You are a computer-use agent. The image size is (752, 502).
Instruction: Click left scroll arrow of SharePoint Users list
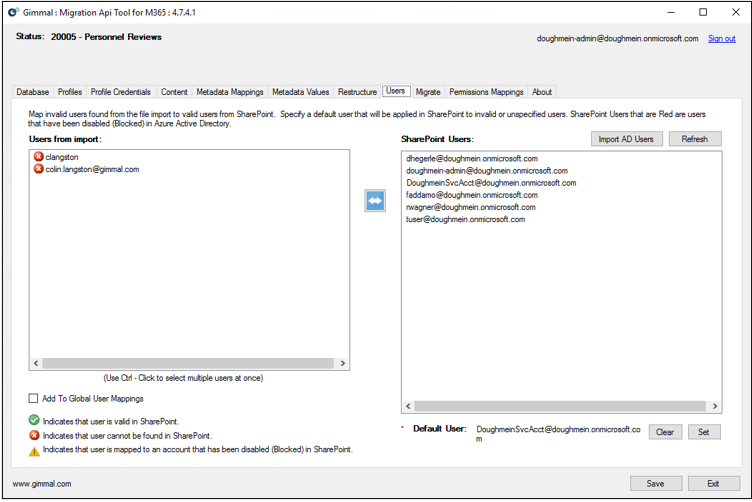tap(408, 406)
